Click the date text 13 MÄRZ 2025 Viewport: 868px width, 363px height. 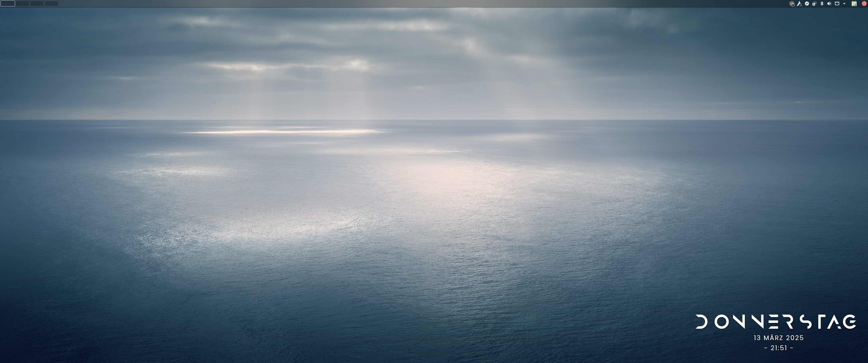779,338
